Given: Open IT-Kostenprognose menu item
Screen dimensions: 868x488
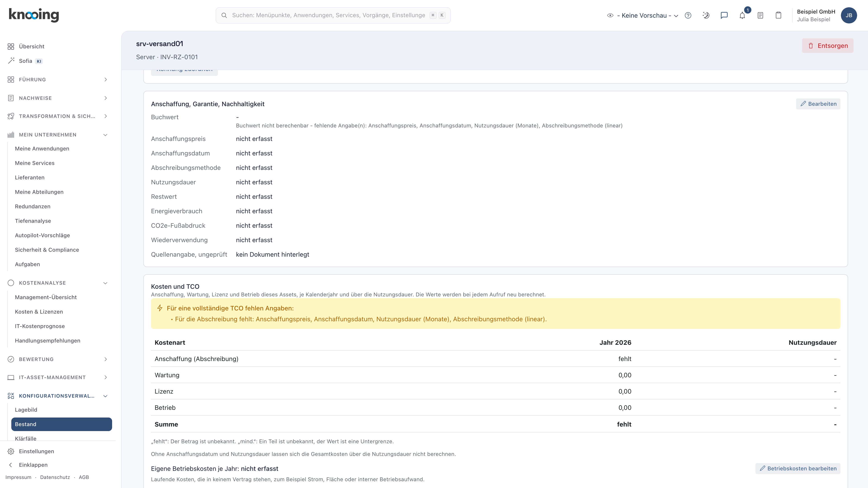Looking at the screenshot, I should [40, 326].
